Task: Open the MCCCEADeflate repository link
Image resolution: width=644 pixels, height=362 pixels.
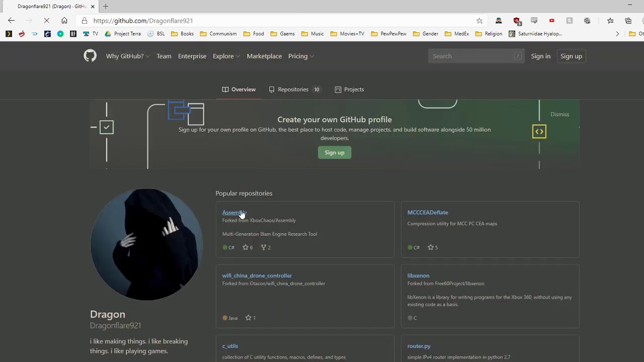Action: click(x=428, y=213)
